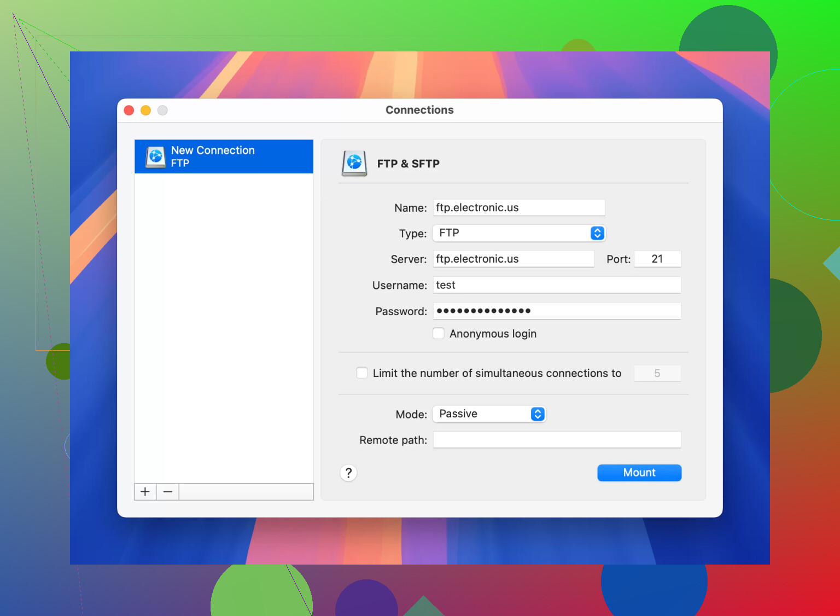Open help with the question mark button
This screenshot has height=616, width=840.
[348, 473]
